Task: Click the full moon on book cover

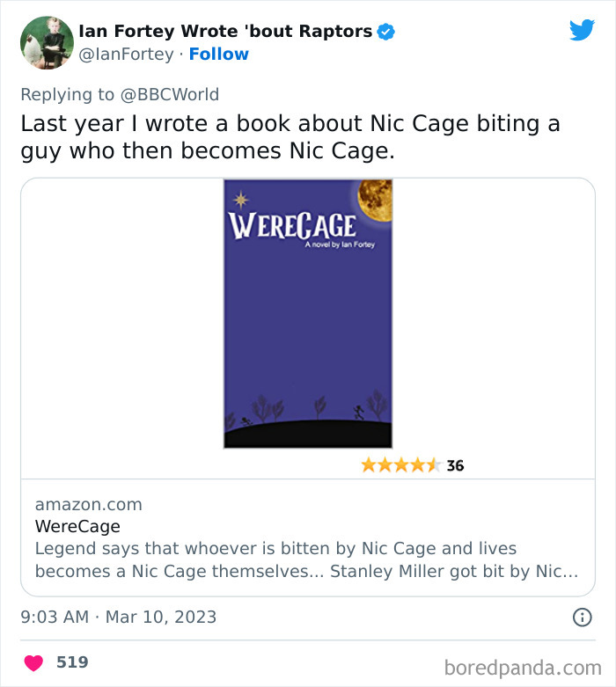Action: click(376, 201)
